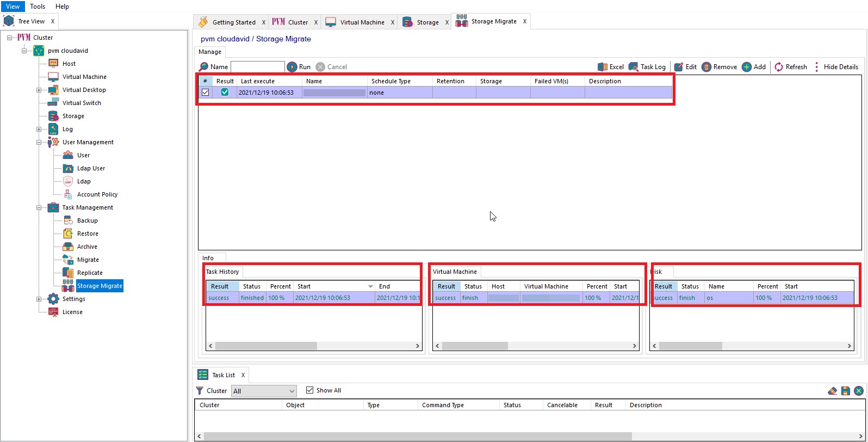Click the Virtual Desktop icon in the tree
The image size is (868, 442).
tap(53, 90)
